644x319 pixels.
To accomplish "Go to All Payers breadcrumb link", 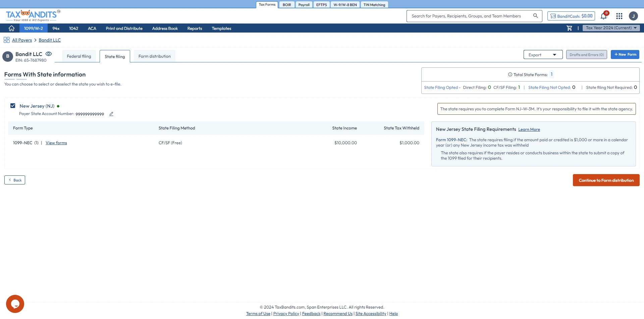I will tap(22, 40).
